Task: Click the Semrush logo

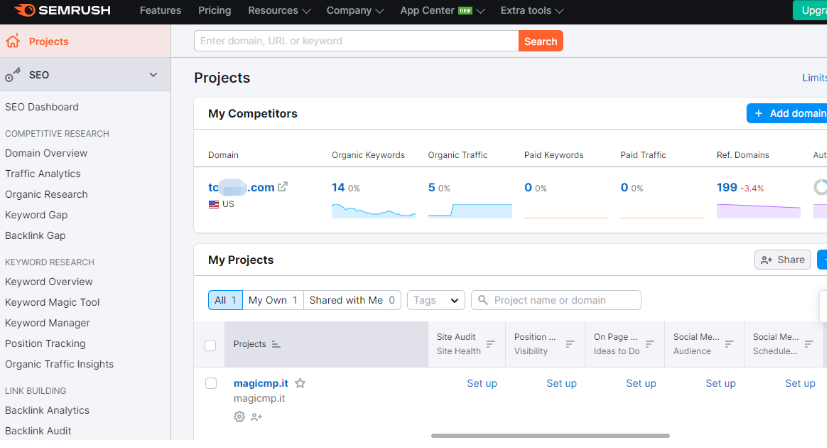Action: click(x=62, y=10)
